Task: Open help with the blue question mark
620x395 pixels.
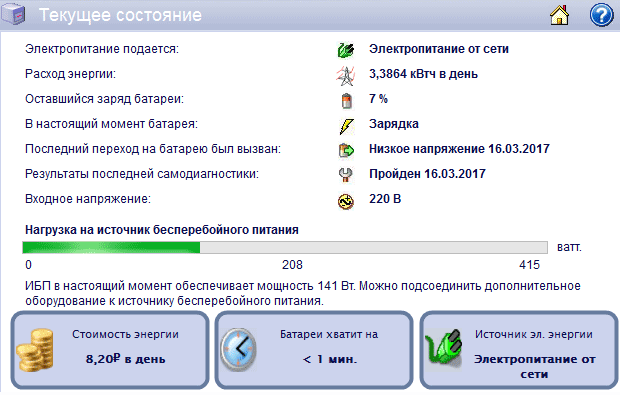Action: (x=601, y=15)
